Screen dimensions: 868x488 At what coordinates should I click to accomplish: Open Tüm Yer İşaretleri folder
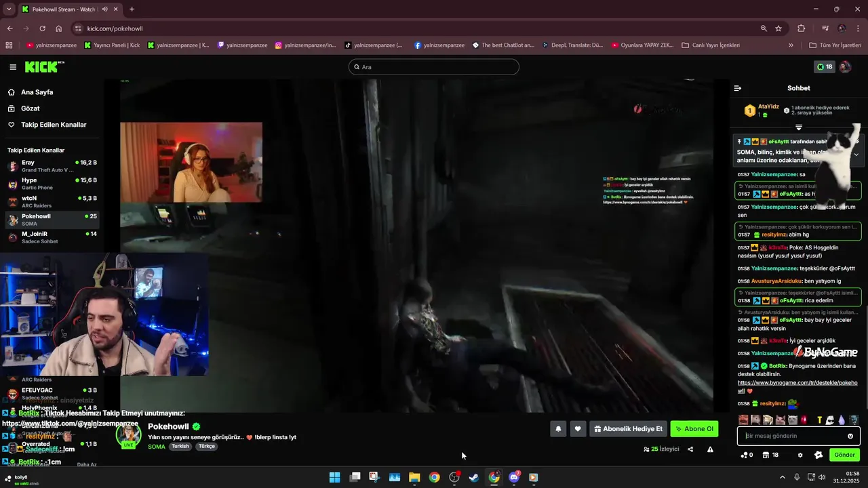click(x=835, y=45)
